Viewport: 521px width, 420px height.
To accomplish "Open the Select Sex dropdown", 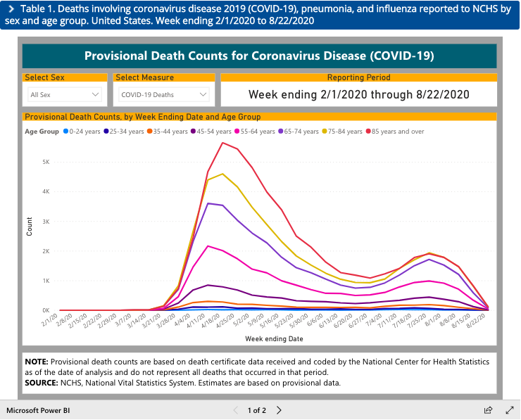I will [65, 94].
